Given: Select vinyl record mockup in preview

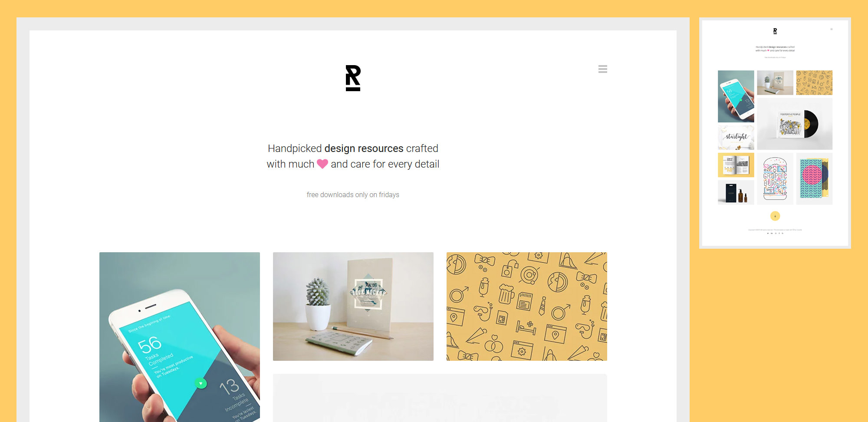Looking at the screenshot, I should [795, 124].
